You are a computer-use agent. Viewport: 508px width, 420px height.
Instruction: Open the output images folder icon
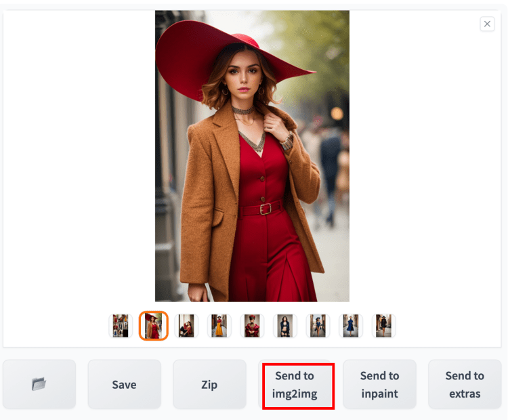coord(39,384)
